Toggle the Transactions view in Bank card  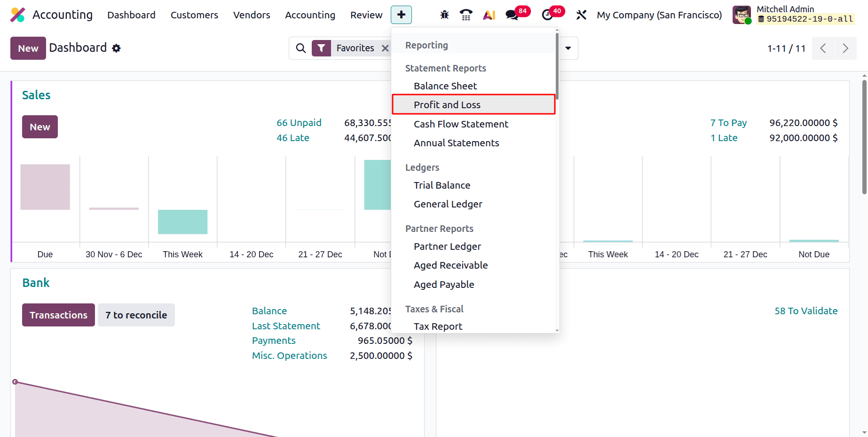(58, 315)
